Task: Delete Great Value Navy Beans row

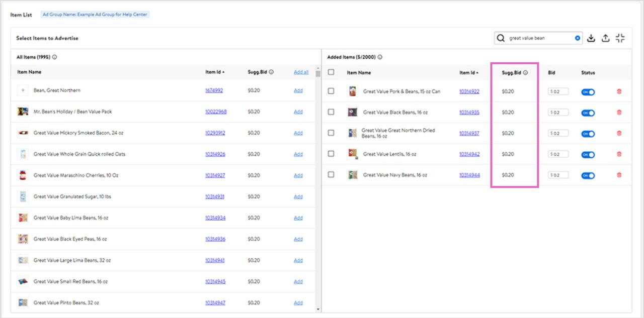Action: [619, 175]
